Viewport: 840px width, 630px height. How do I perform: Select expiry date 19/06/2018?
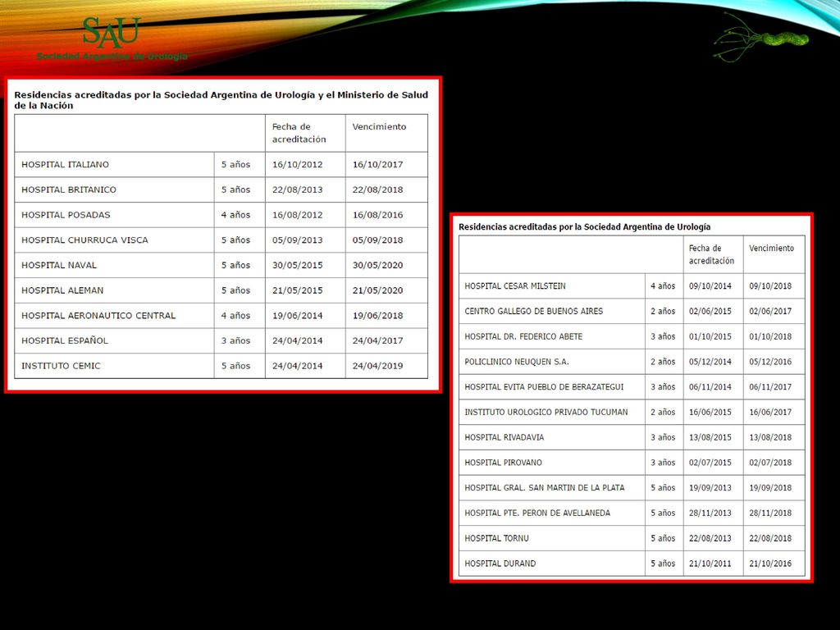point(377,316)
